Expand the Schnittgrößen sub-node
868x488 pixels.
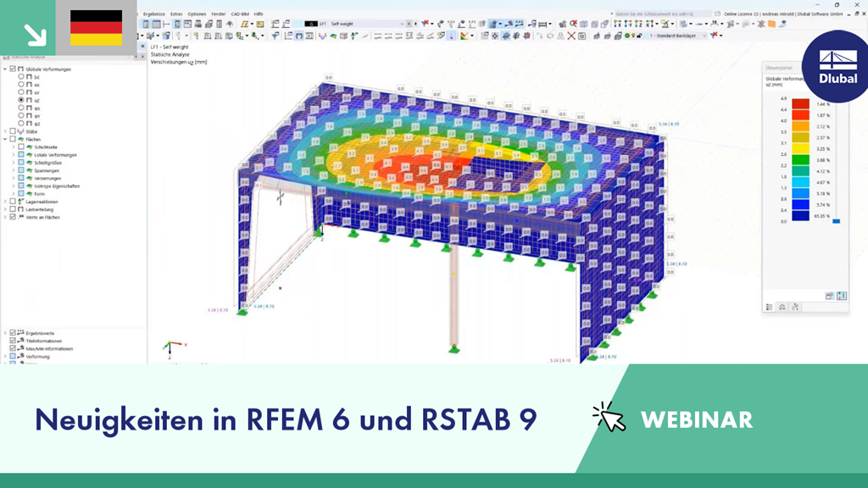coord(14,163)
